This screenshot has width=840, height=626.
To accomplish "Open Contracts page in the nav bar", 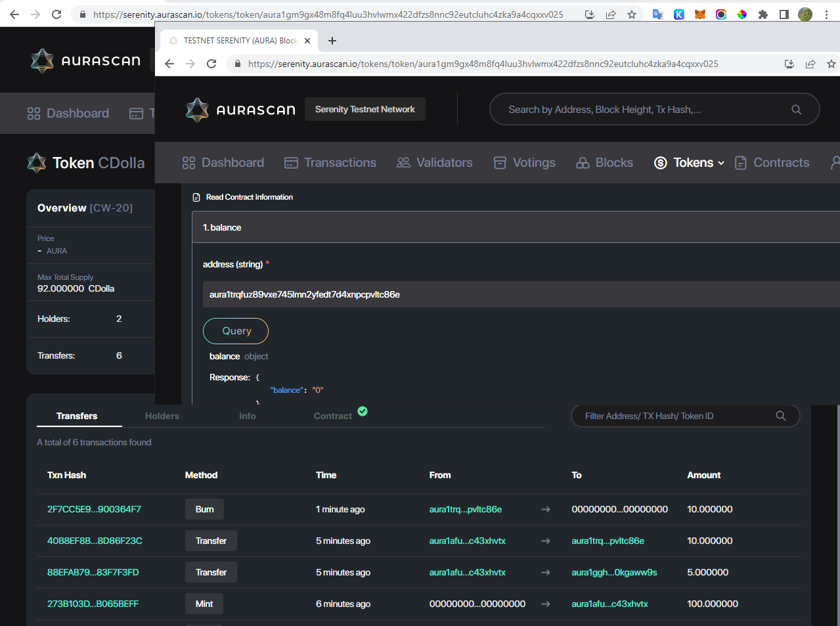I will pos(772,163).
